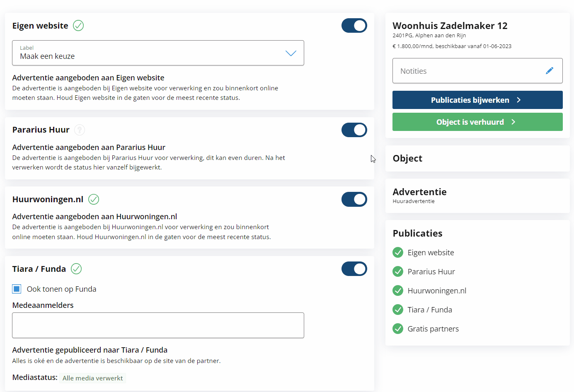This screenshot has width=574, height=392.
Task: Toggle the Tiara / Funda publication switch
Action: click(354, 269)
